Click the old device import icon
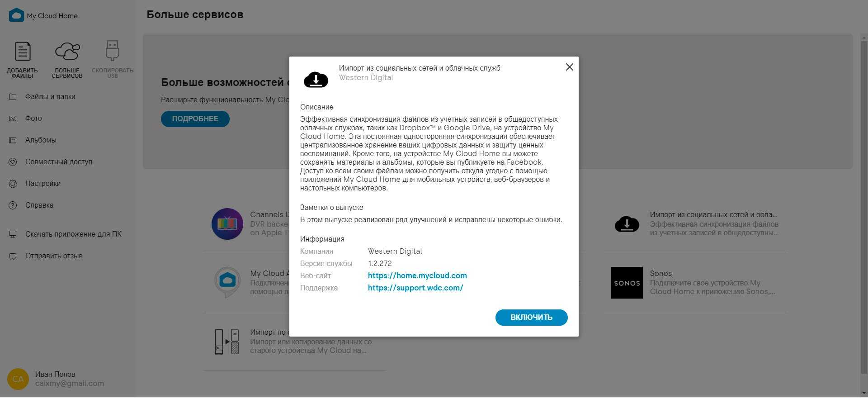The height and width of the screenshot is (399, 868). [227, 342]
